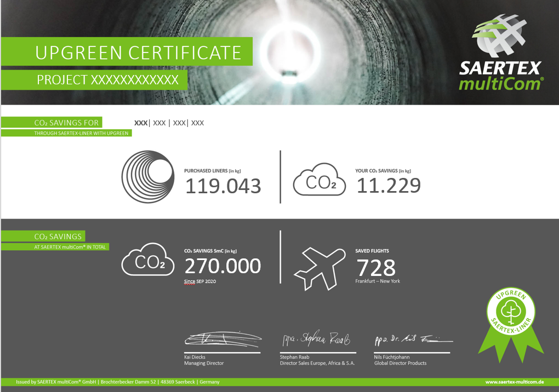Image resolution: width=559 pixels, height=392 pixels.
Task: Open the www.saertex-multicom.de website link
Action: coord(515,382)
